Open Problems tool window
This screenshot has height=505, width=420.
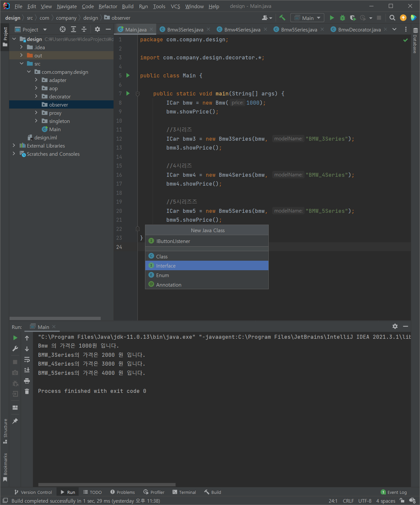[123, 492]
